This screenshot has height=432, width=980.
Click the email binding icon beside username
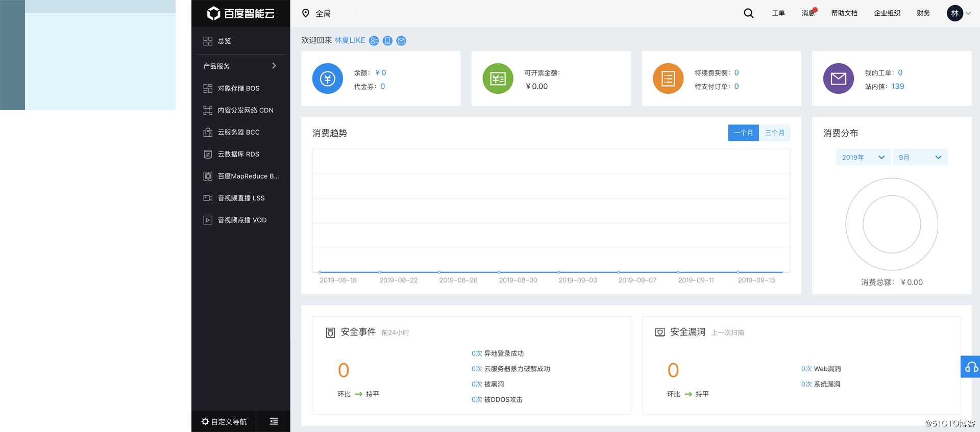[x=401, y=41]
